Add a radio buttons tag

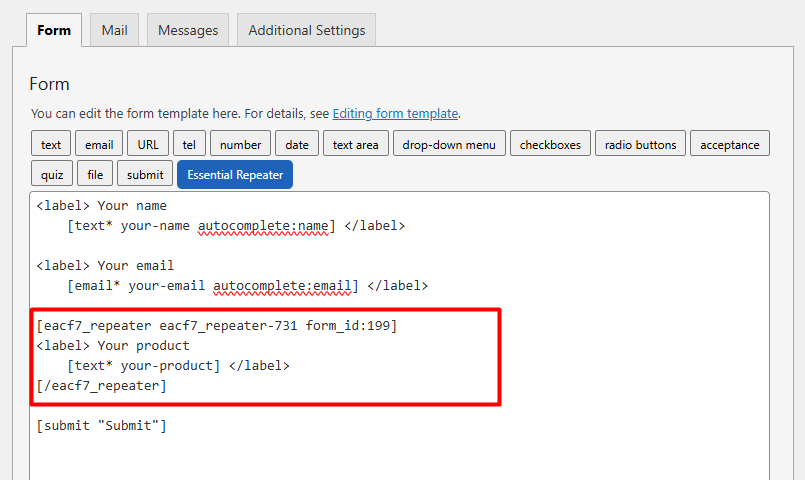[x=640, y=145]
